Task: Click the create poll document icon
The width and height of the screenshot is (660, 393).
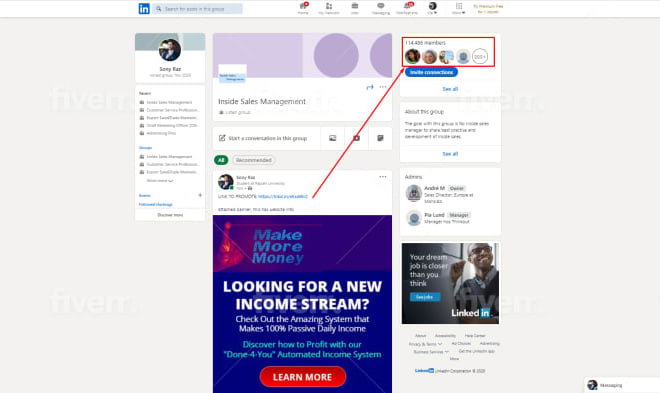Action: (380, 138)
